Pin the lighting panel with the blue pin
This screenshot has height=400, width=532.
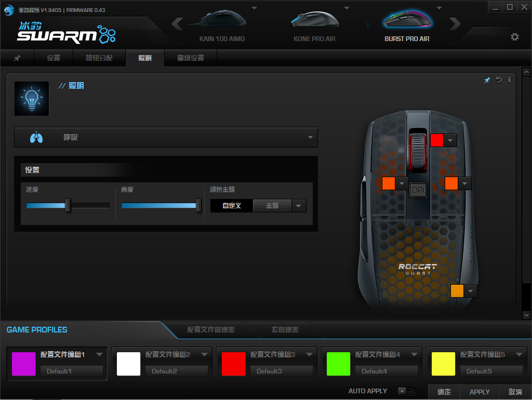[x=487, y=80]
